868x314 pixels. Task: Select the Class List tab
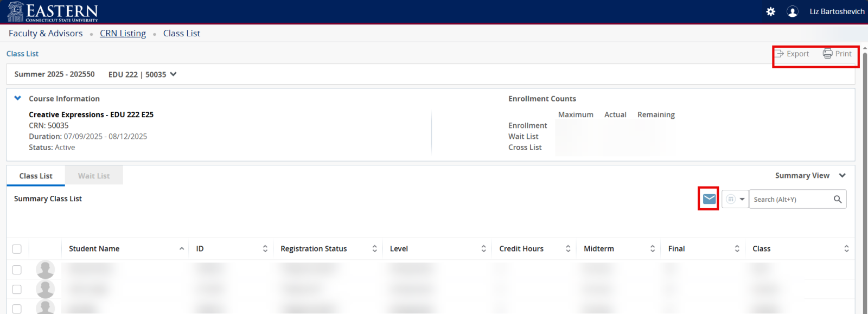36,176
